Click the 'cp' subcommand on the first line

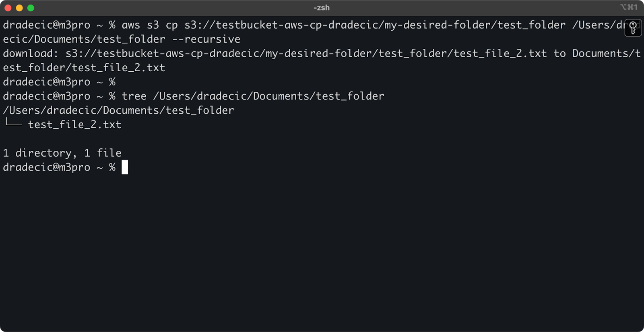[172, 25]
